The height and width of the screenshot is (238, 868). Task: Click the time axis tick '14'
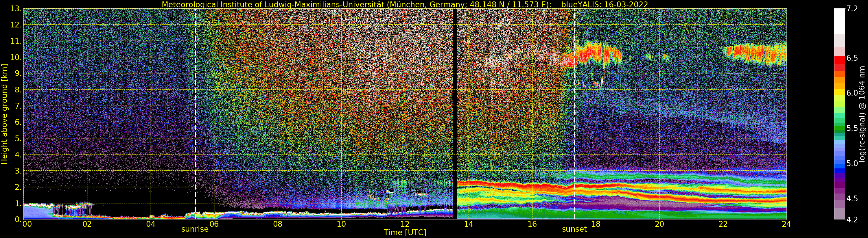click(468, 224)
